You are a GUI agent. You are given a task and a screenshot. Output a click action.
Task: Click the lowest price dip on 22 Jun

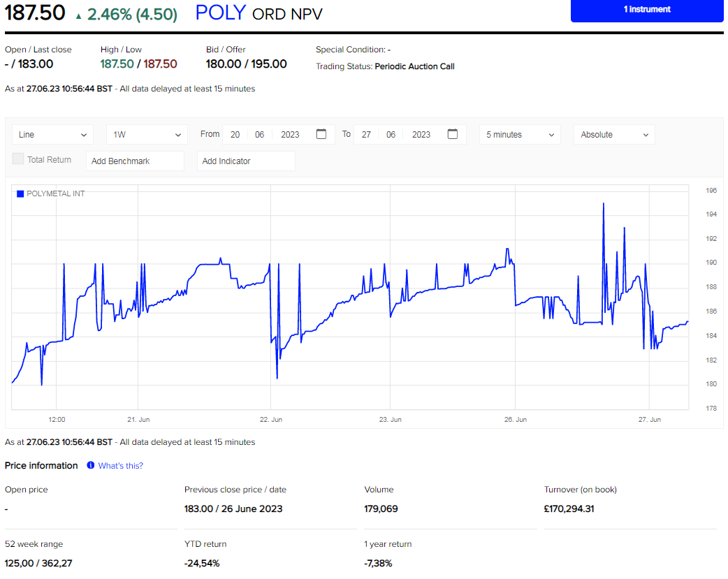coord(277,377)
